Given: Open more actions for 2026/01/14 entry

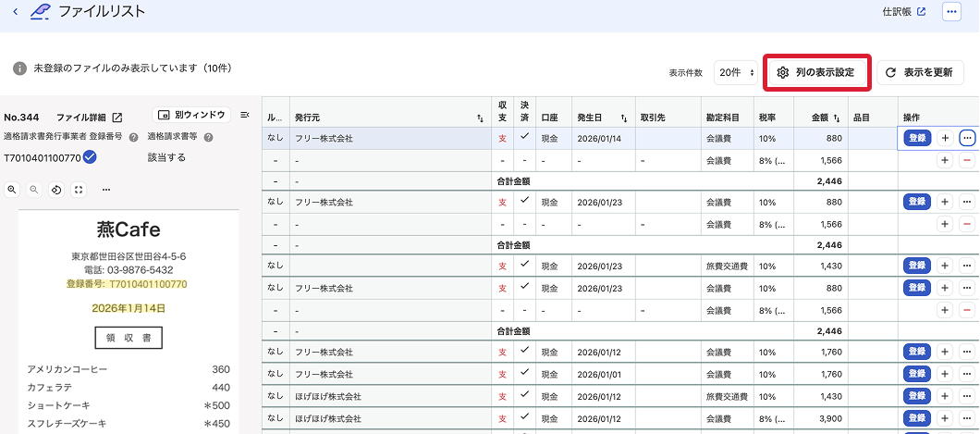Looking at the screenshot, I should click(967, 138).
